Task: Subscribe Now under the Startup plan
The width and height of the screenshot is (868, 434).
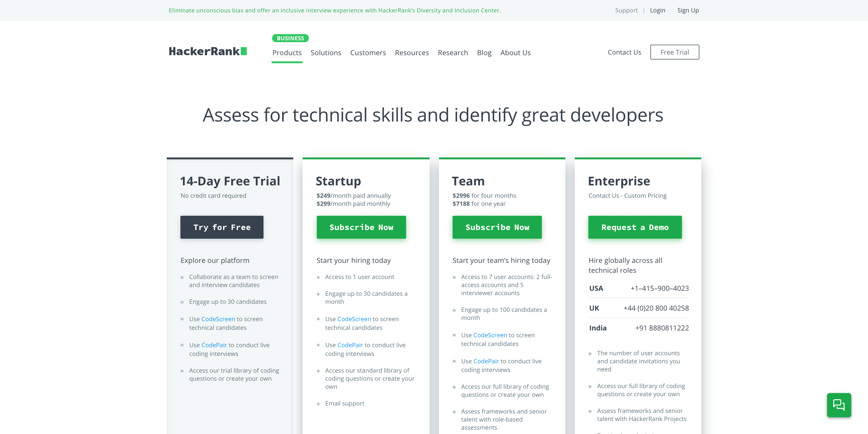Action: click(361, 227)
